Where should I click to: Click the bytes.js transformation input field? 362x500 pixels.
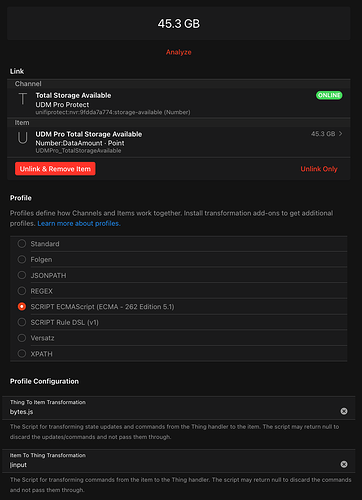click(x=173, y=412)
